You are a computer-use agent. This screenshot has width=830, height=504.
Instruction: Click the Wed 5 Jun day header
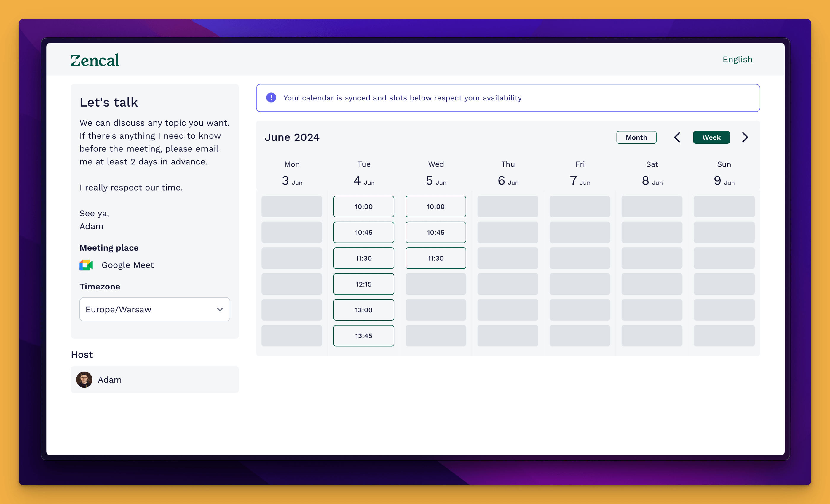[x=436, y=174]
